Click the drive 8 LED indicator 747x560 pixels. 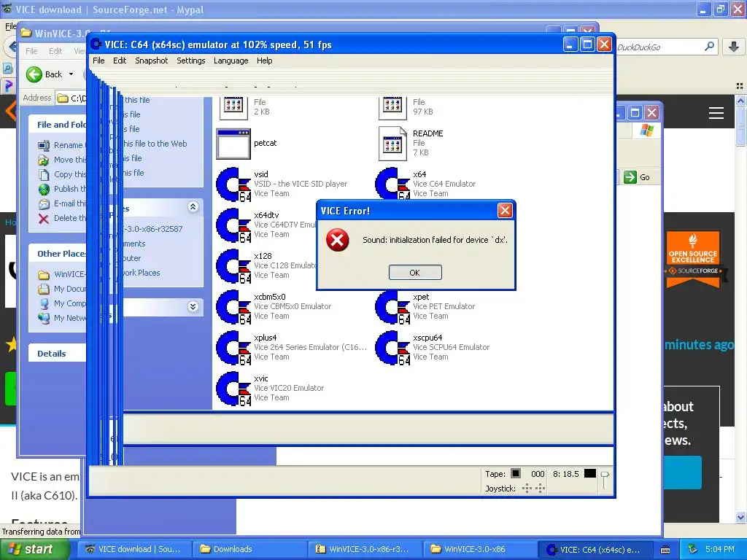[x=589, y=473]
